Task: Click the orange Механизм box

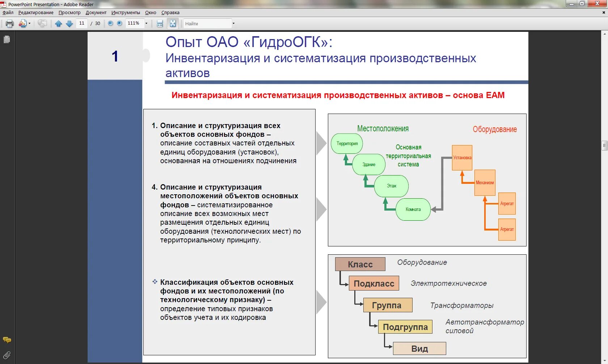Action: 485,183
